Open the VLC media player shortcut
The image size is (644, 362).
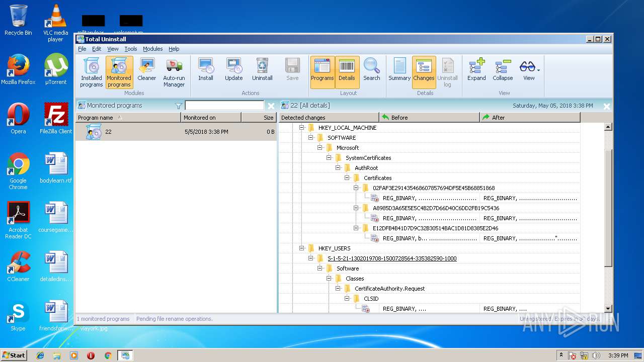(x=55, y=23)
